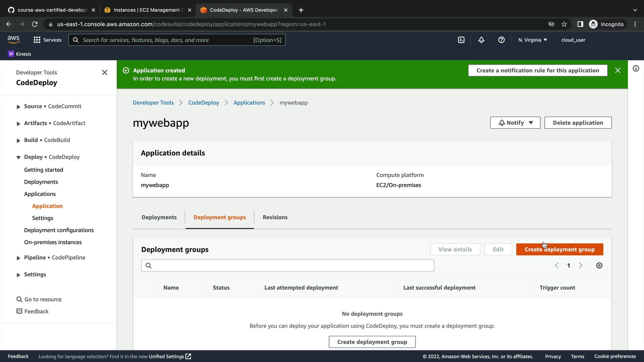This screenshot has width=644, height=362.
Task: Open the Notify dropdown
Action: point(515,123)
